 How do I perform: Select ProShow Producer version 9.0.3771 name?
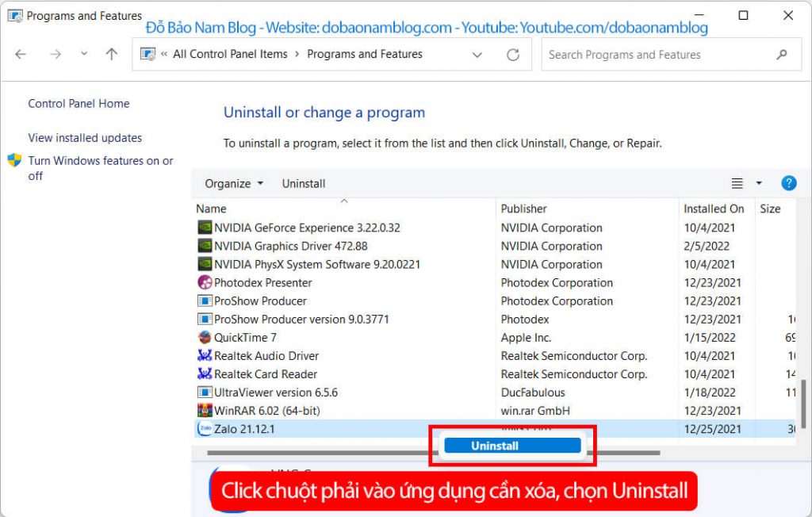[301, 319]
